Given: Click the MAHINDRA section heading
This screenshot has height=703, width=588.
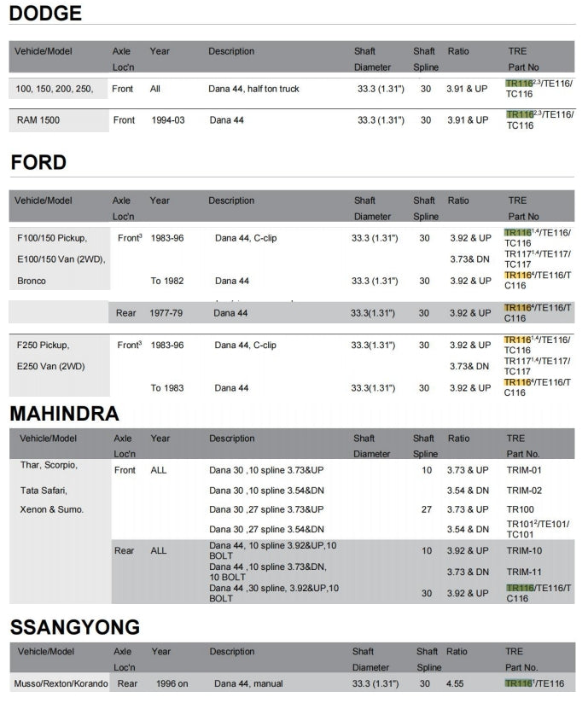Looking at the screenshot, I should click(64, 415).
